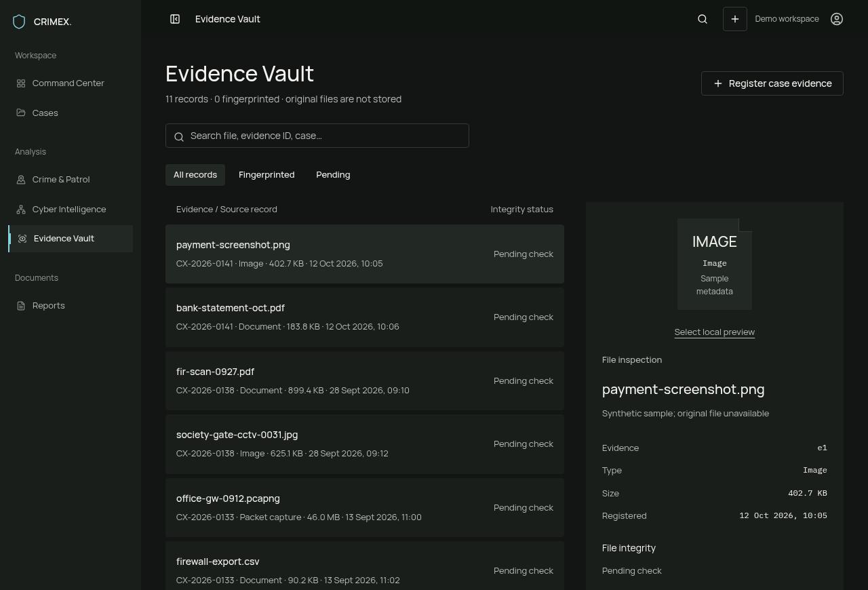868x590 pixels.
Task: Focus the Search file, evidence ID field
Action: [x=317, y=136]
